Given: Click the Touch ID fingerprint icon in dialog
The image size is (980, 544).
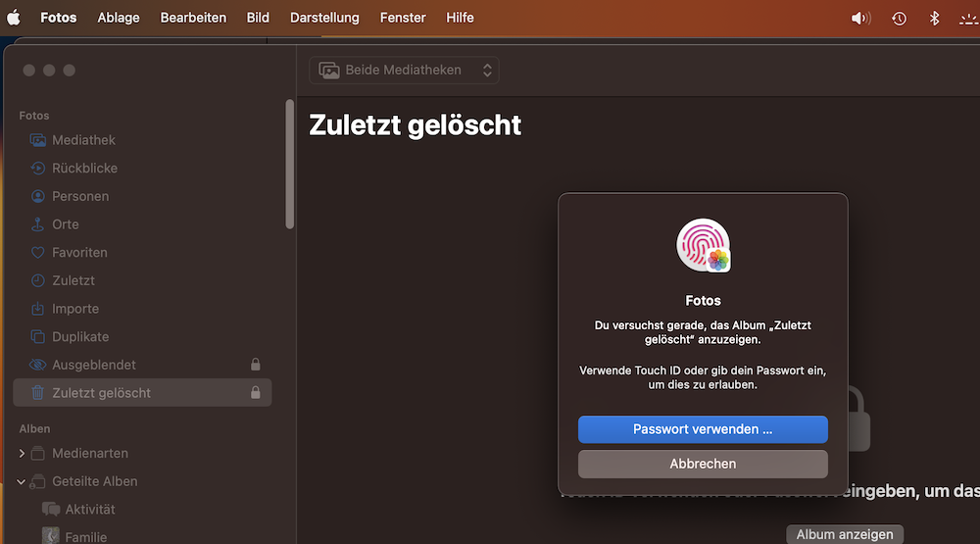Looking at the screenshot, I should 703,245.
